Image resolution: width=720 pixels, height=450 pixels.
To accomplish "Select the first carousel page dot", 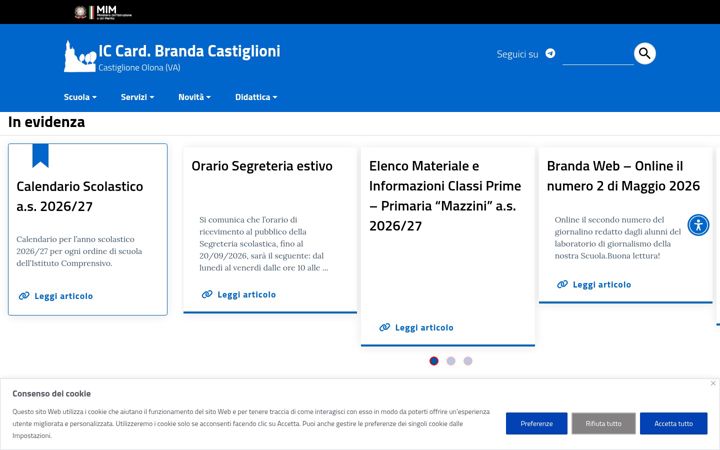I will point(434,361).
